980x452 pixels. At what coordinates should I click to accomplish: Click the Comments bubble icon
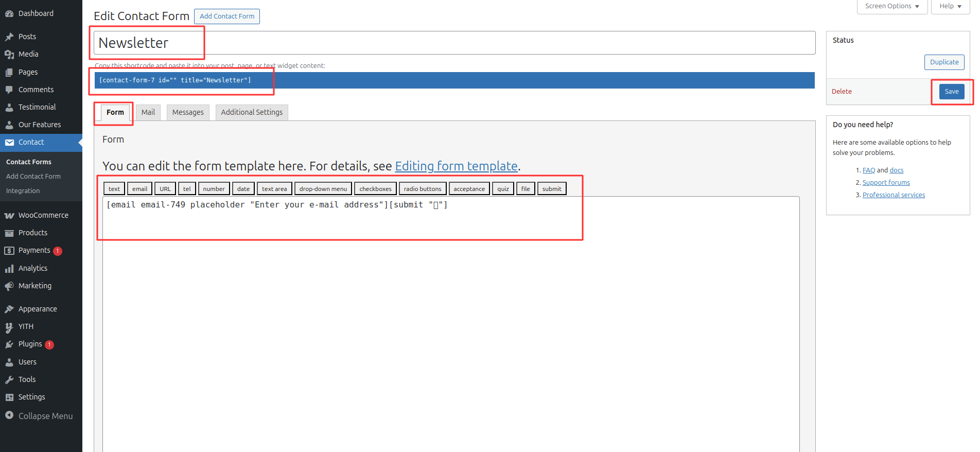click(9, 90)
